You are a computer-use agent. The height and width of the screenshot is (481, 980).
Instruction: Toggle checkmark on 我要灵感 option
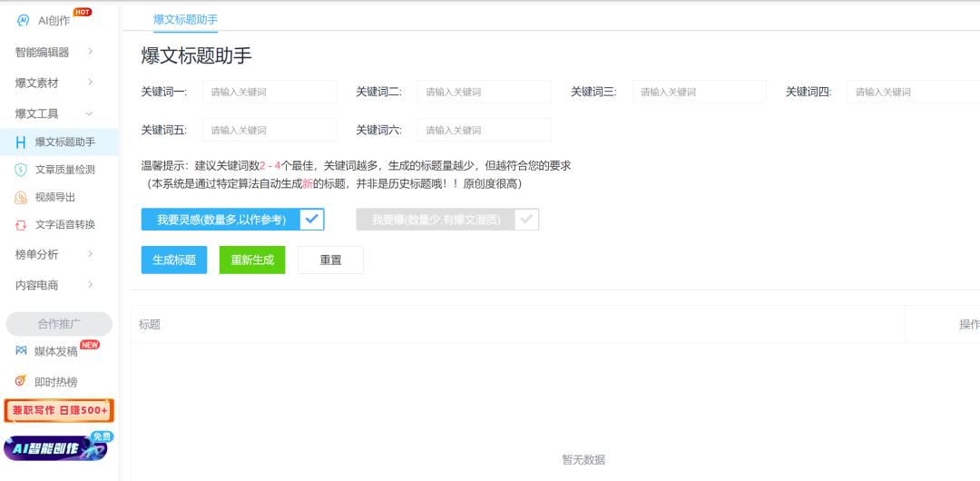coord(312,220)
